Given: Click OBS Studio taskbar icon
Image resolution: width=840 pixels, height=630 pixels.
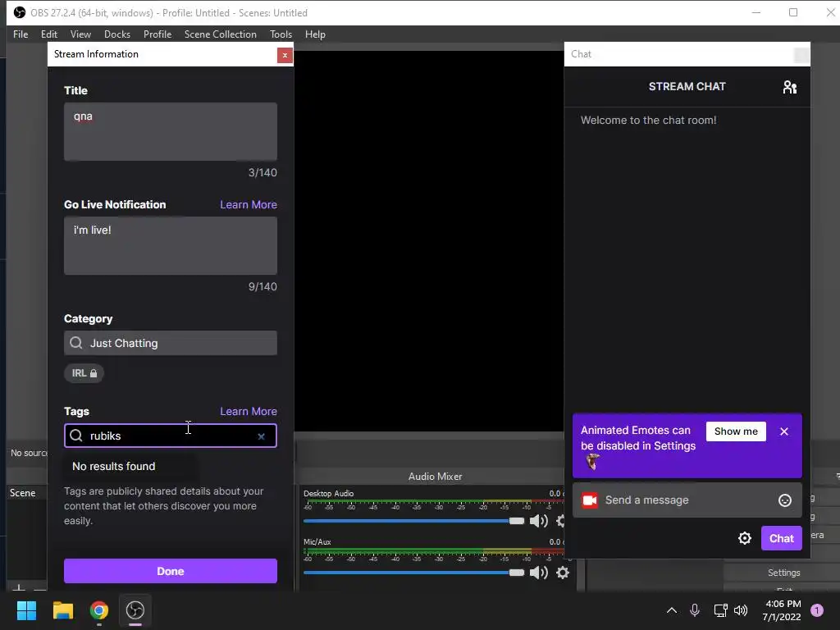Looking at the screenshot, I should pyautogui.click(x=135, y=610).
